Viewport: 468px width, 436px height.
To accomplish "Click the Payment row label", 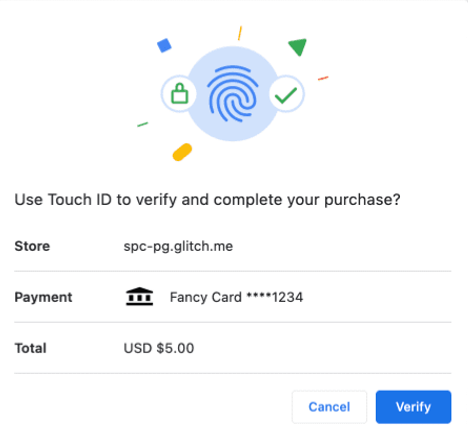I will click(43, 297).
